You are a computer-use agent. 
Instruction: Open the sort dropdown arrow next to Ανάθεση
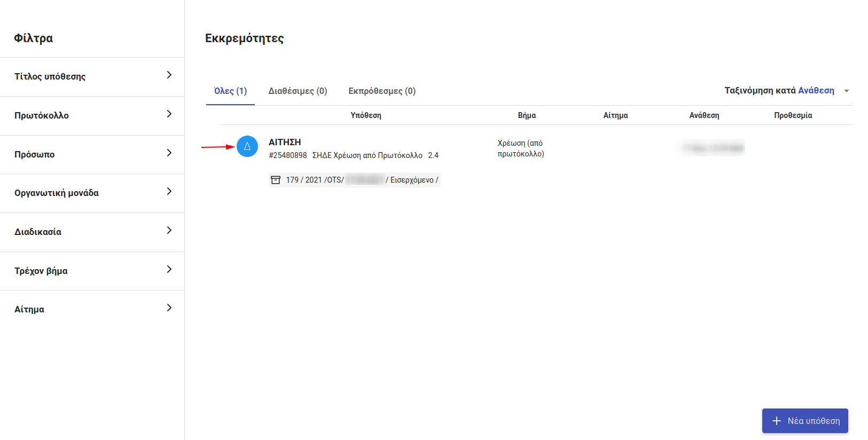click(846, 91)
